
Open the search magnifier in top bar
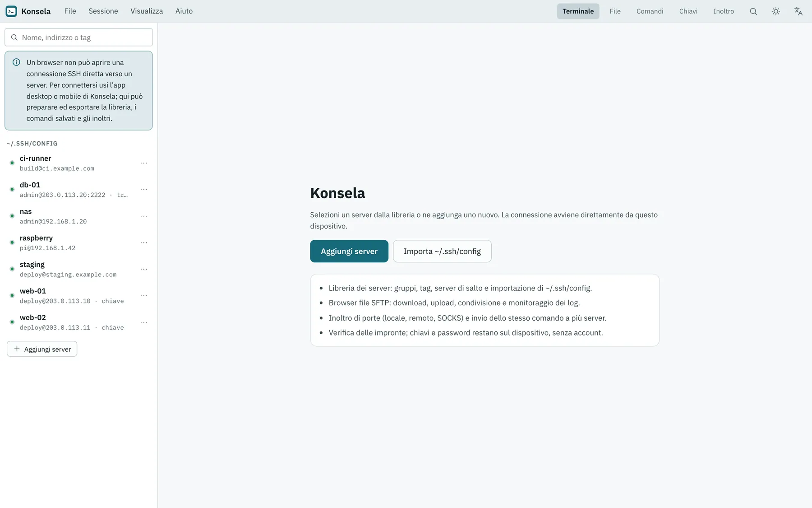coord(753,11)
